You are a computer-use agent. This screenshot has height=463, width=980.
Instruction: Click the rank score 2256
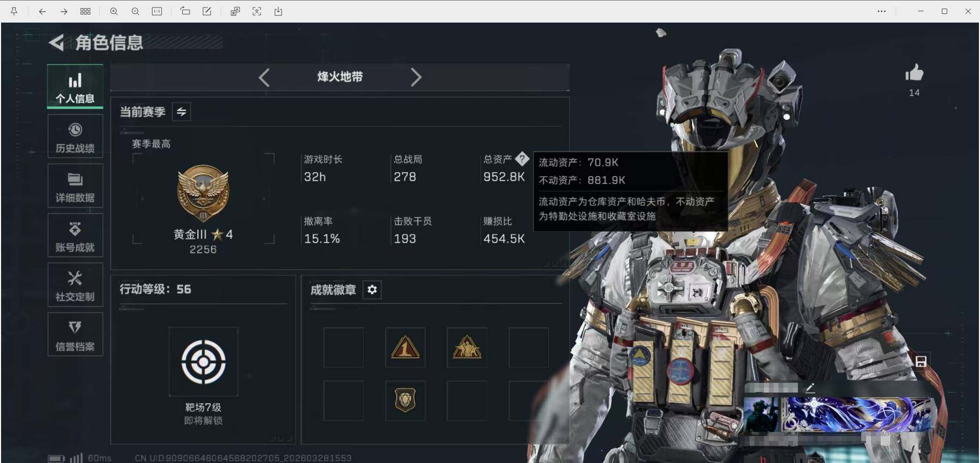pyautogui.click(x=203, y=250)
